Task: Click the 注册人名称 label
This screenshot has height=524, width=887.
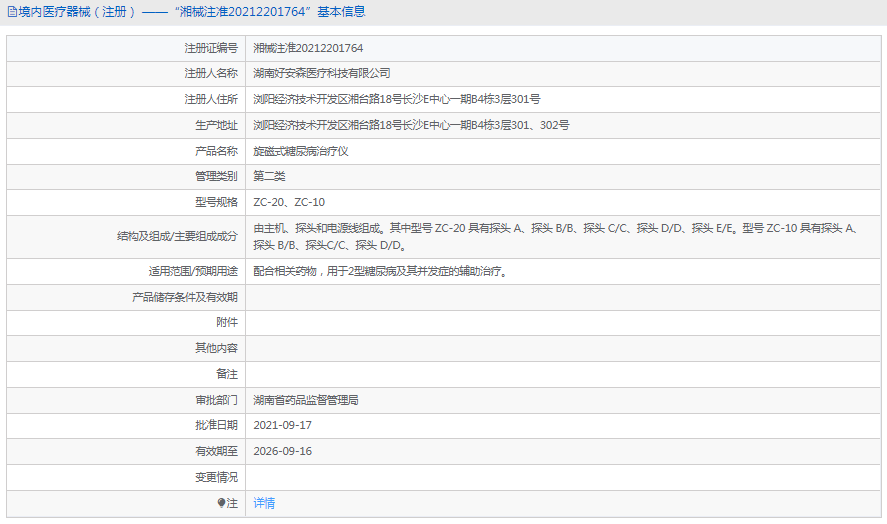Action: [211, 73]
